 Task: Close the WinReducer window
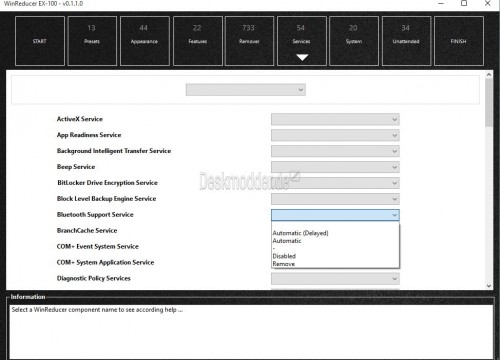tap(487, 4)
